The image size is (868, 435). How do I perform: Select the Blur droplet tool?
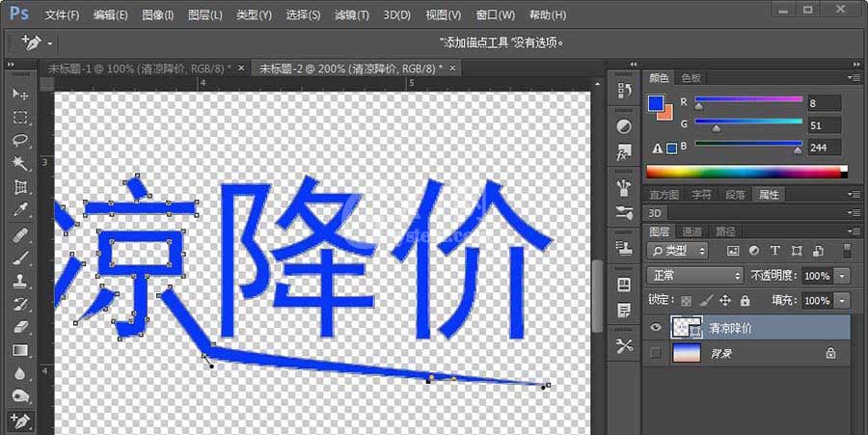pyautogui.click(x=20, y=374)
